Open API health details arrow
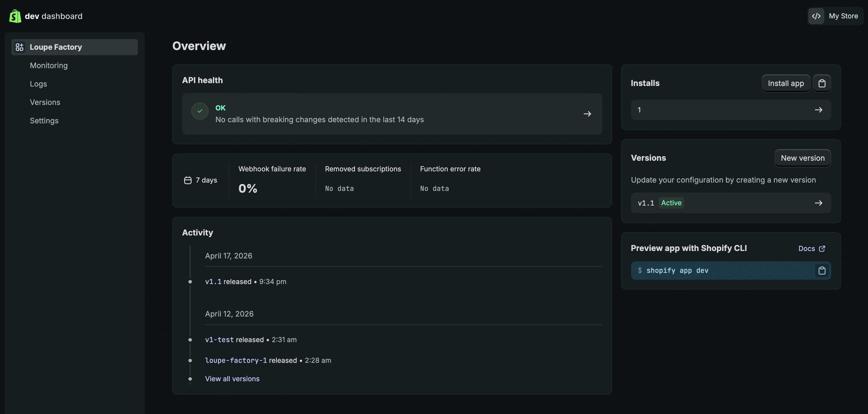The image size is (868, 414). [587, 114]
